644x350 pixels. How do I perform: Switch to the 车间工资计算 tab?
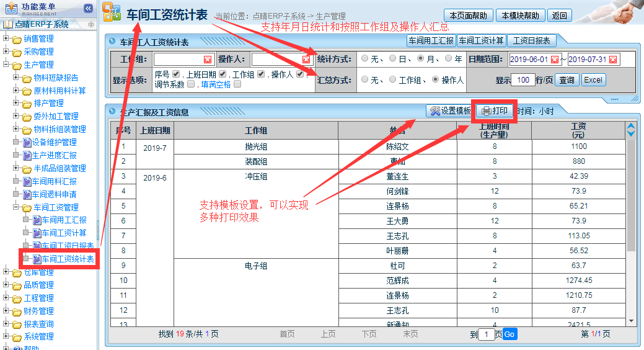480,41
